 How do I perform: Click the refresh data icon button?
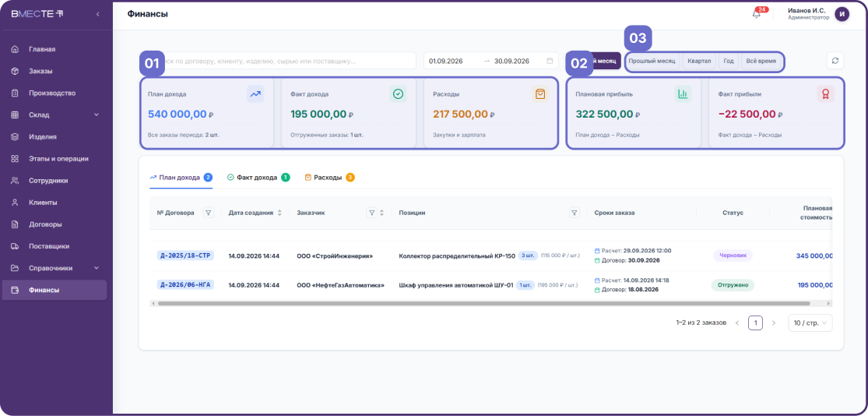point(835,61)
